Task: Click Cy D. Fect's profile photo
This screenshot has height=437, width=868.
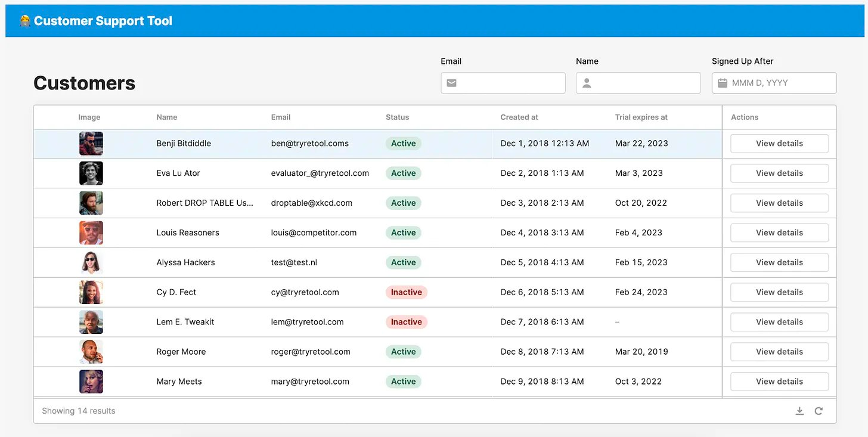Action: click(x=91, y=293)
